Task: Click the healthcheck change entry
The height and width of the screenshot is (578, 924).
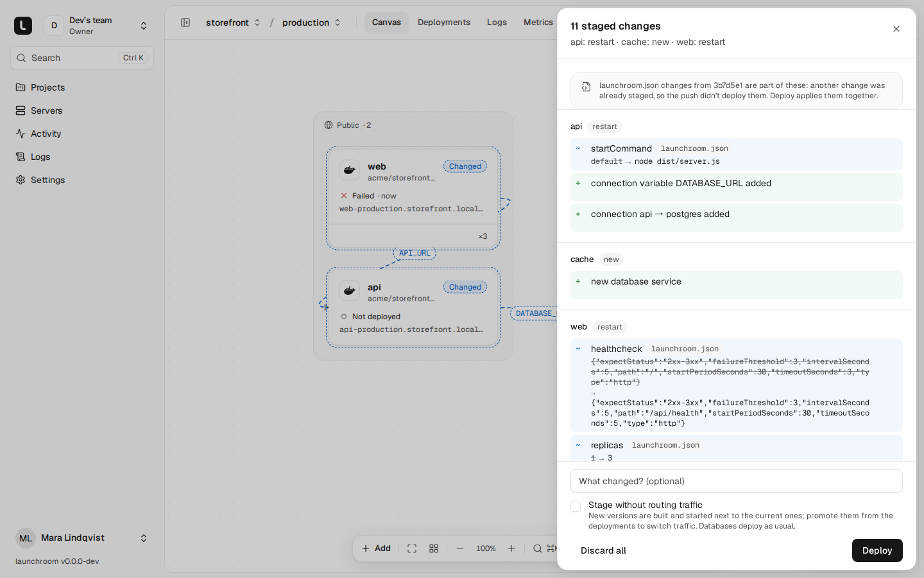Action: [737, 385]
